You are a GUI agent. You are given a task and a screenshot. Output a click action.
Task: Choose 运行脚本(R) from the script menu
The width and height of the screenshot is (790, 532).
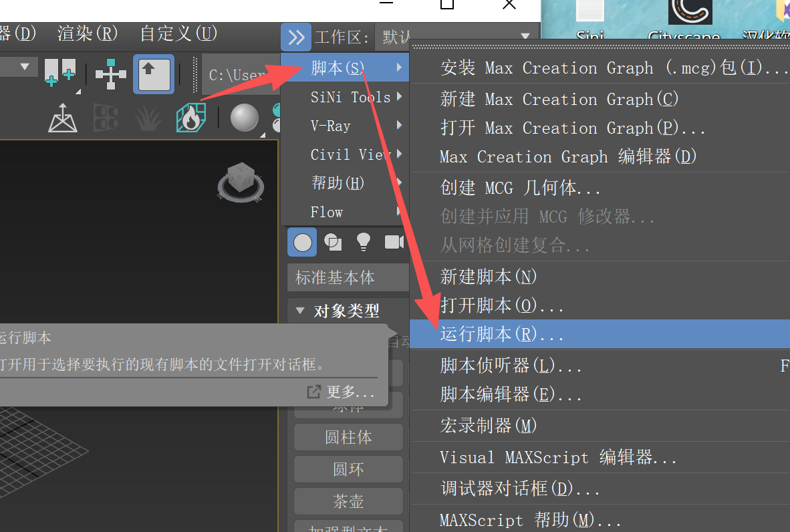click(x=501, y=334)
